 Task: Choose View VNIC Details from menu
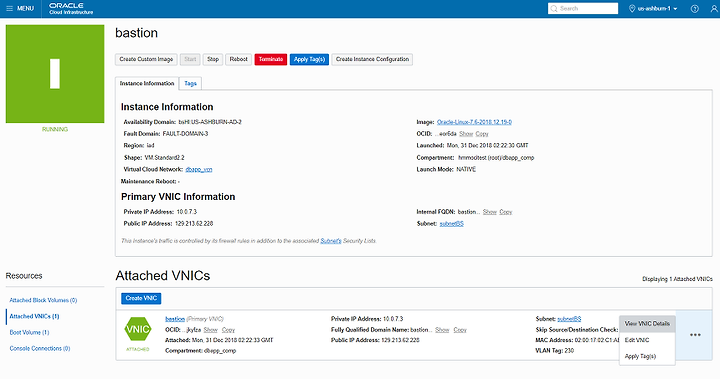pos(647,323)
